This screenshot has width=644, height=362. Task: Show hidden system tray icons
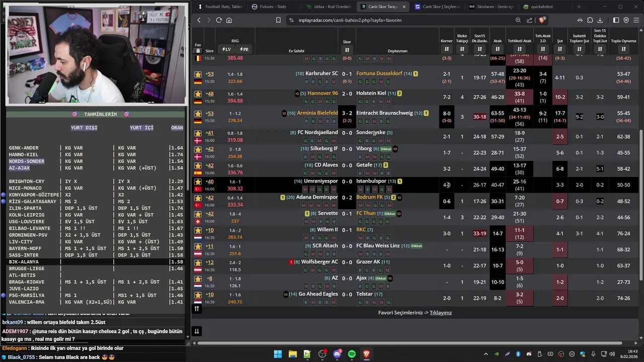tap(486, 354)
